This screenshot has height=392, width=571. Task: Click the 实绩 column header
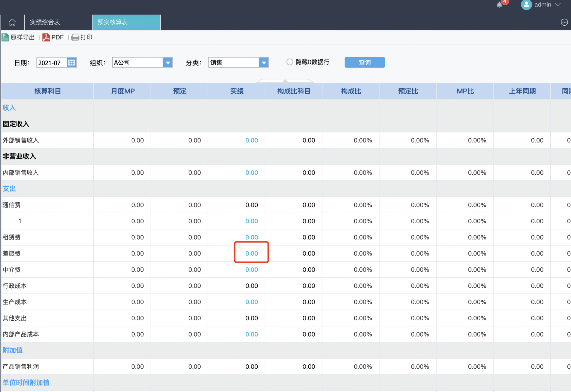point(236,91)
